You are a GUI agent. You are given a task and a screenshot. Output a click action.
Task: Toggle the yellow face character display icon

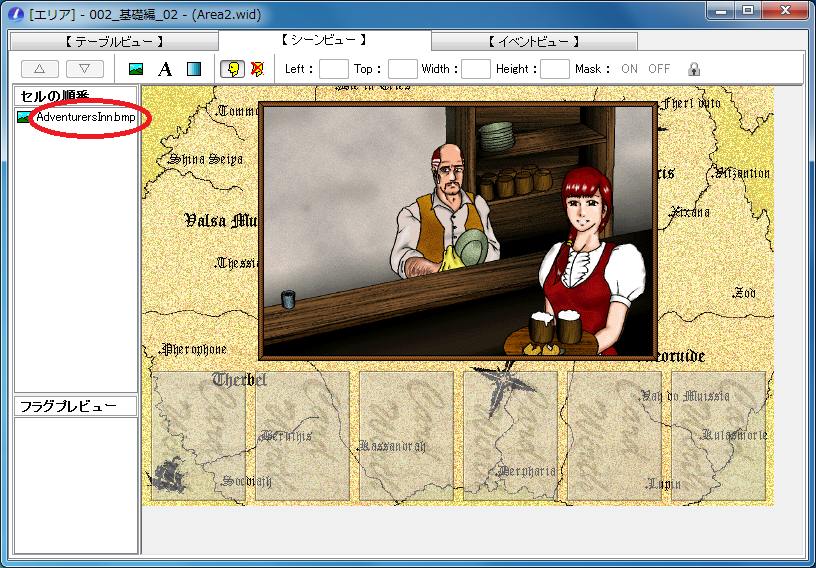tap(233, 69)
